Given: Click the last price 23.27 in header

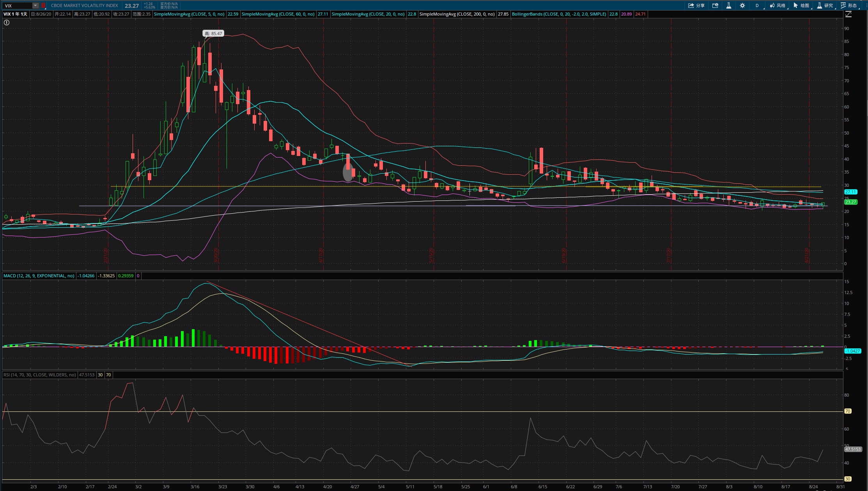Looking at the screenshot, I should tap(132, 6).
